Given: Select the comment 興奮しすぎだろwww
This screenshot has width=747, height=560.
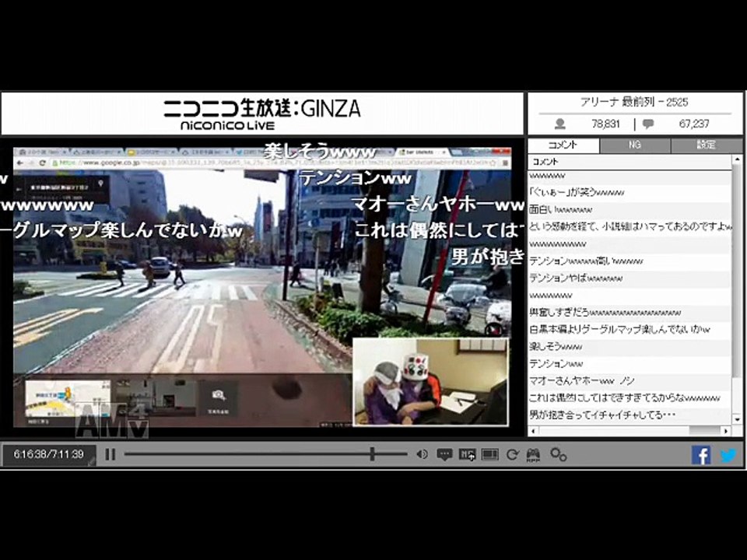Looking at the screenshot, I should click(630, 313).
